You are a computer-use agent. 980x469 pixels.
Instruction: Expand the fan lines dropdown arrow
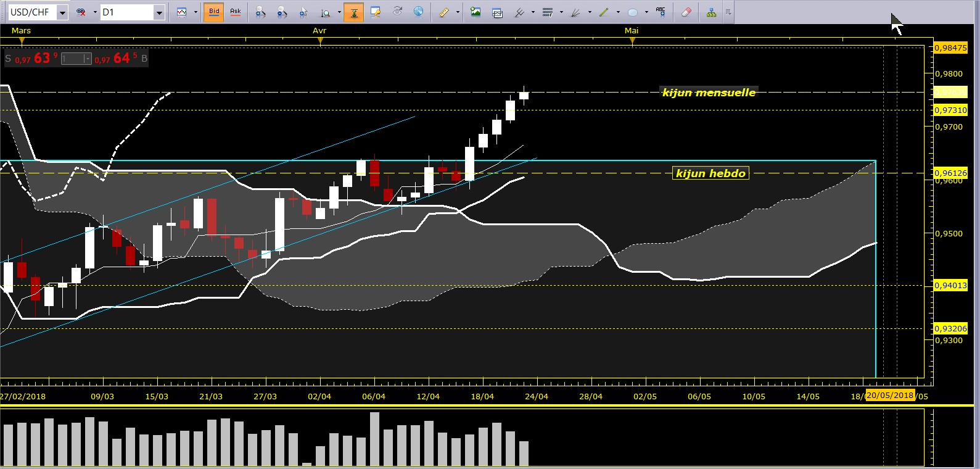point(590,12)
